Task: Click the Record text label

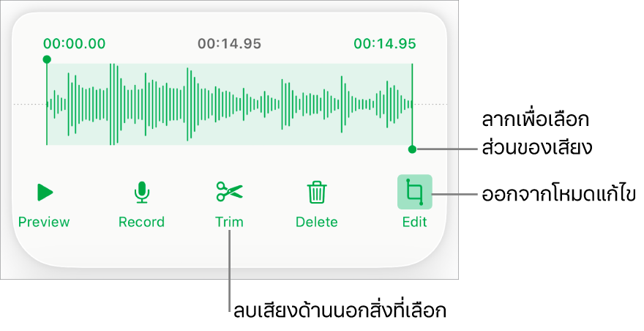Action: click(142, 222)
